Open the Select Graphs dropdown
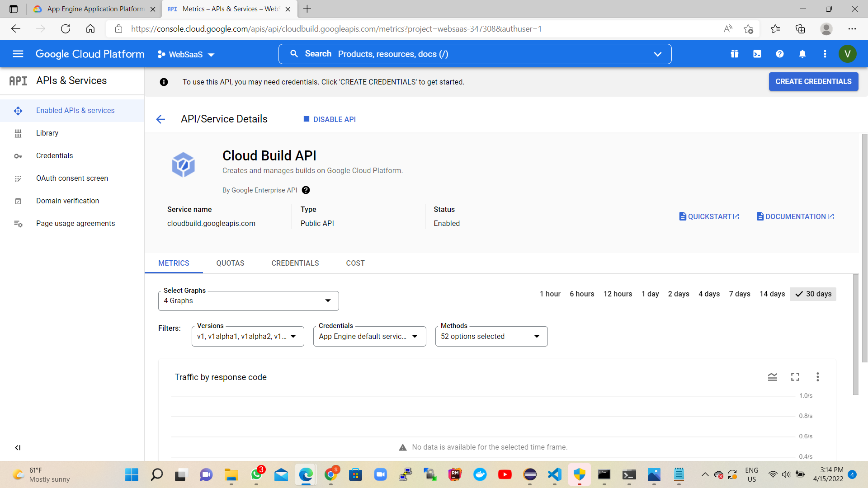Image resolution: width=868 pixels, height=488 pixels. pos(249,301)
